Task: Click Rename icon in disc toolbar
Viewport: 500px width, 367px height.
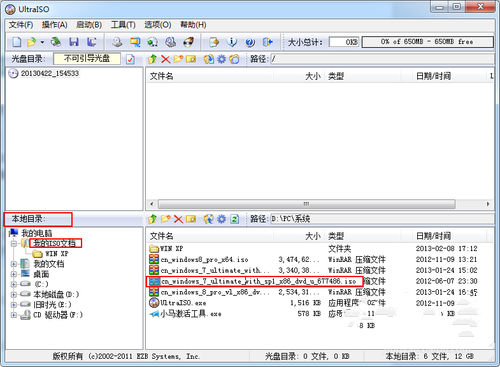Action: tap(191, 59)
